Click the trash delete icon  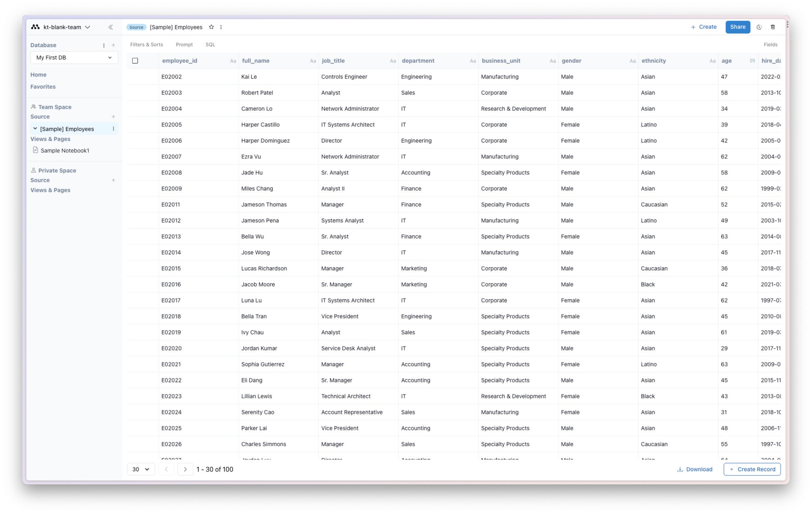772,27
